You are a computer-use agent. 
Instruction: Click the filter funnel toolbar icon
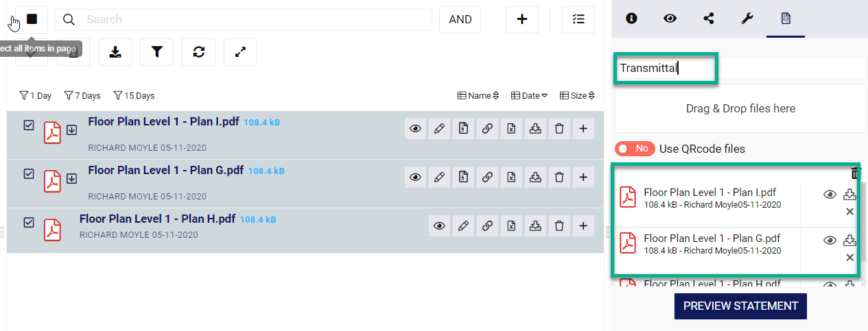pos(157,52)
